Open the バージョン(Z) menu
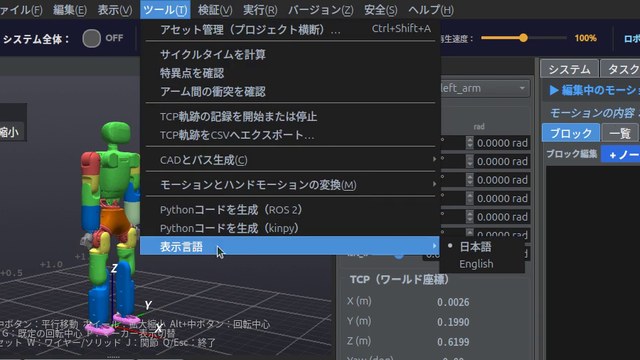Viewport: 640px width, 360px height. [x=320, y=10]
